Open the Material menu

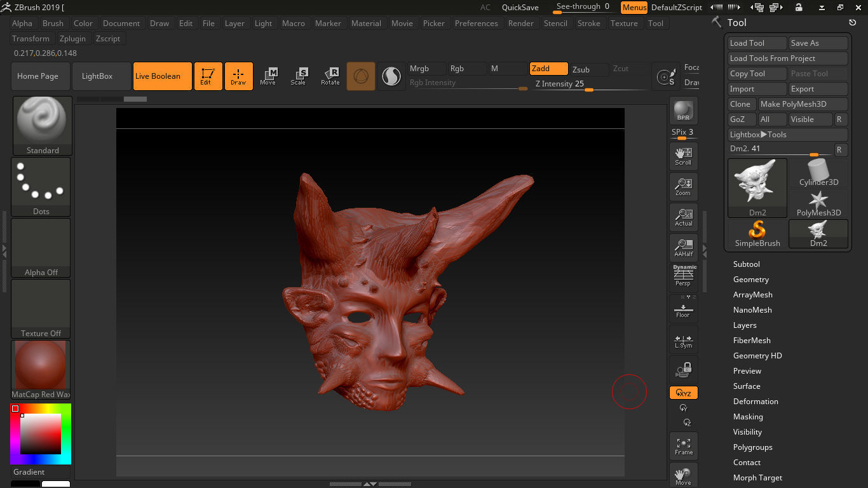(366, 24)
